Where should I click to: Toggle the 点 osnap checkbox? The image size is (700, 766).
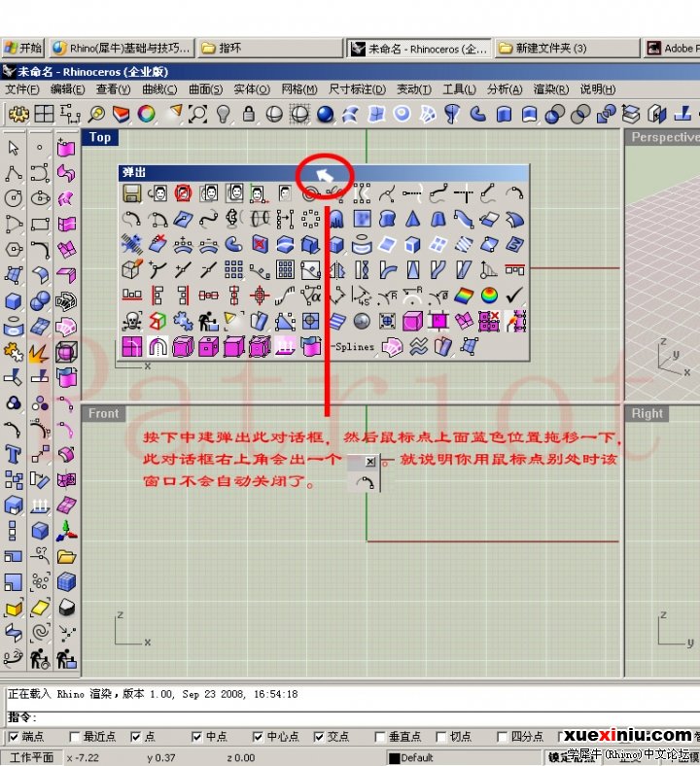click(136, 737)
